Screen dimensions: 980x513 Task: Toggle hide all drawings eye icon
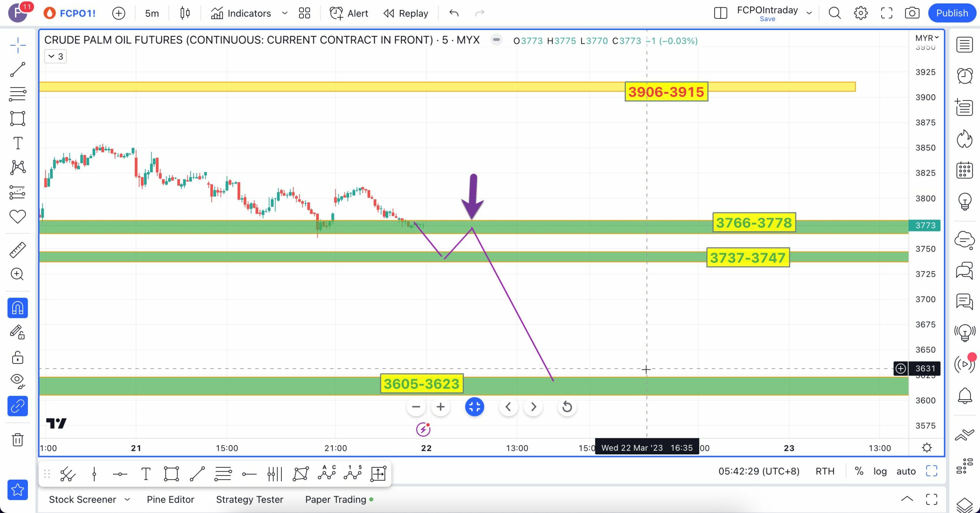(18, 380)
